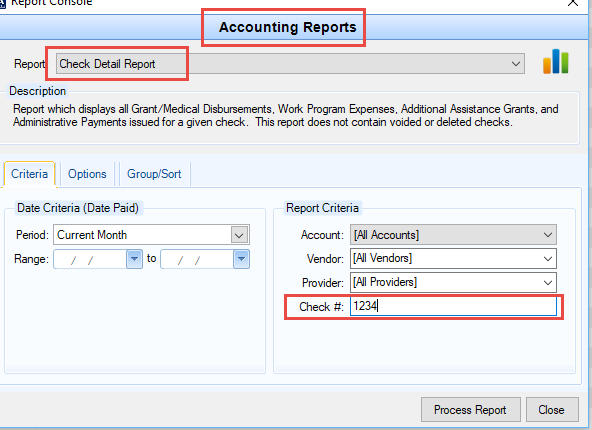Click the Range end date field
The width and height of the screenshot is (592, 430).
click(x=197, y=259)
